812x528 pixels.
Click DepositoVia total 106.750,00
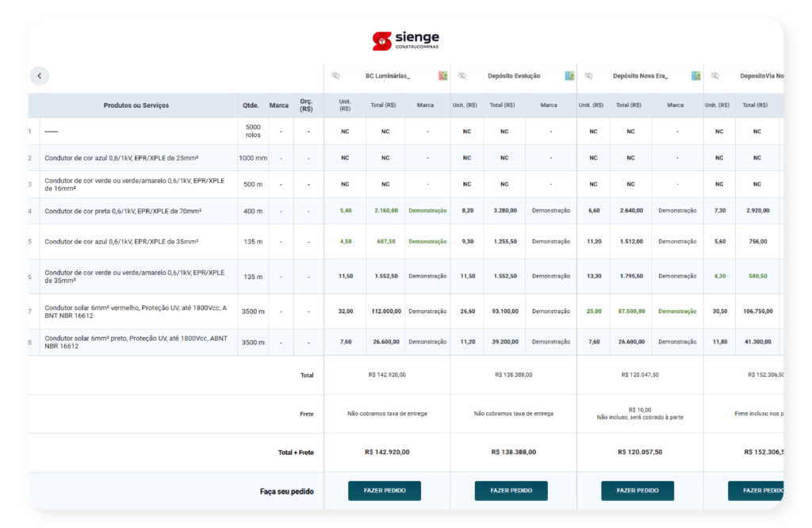[757, 311]
